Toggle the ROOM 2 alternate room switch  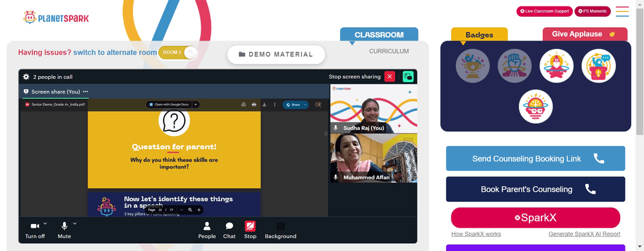click(178, 53)
